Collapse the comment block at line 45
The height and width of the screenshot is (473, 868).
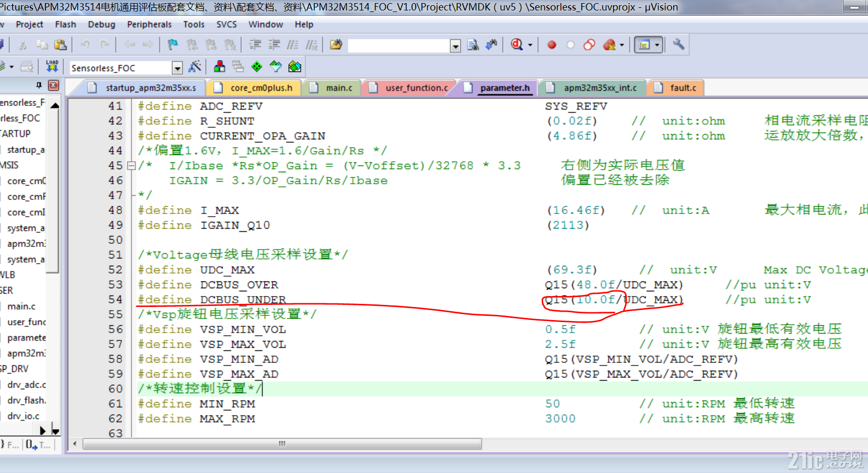(132, 165)
